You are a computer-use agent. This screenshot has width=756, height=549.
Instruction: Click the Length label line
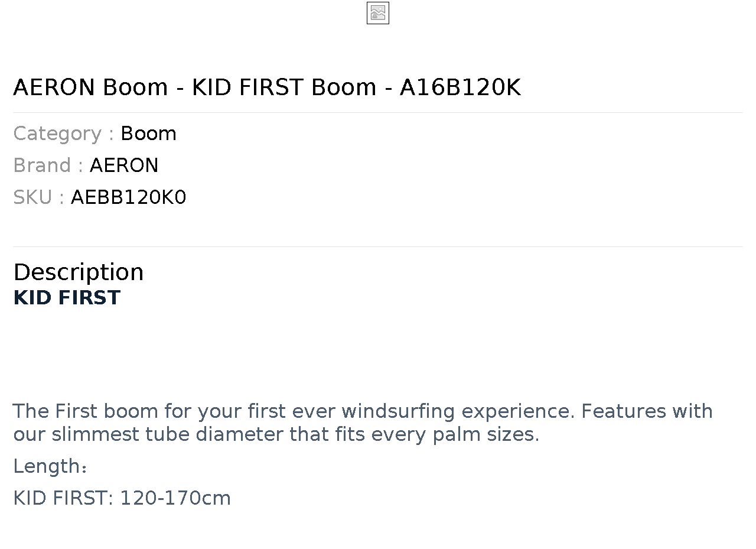(x=51, y=466)
